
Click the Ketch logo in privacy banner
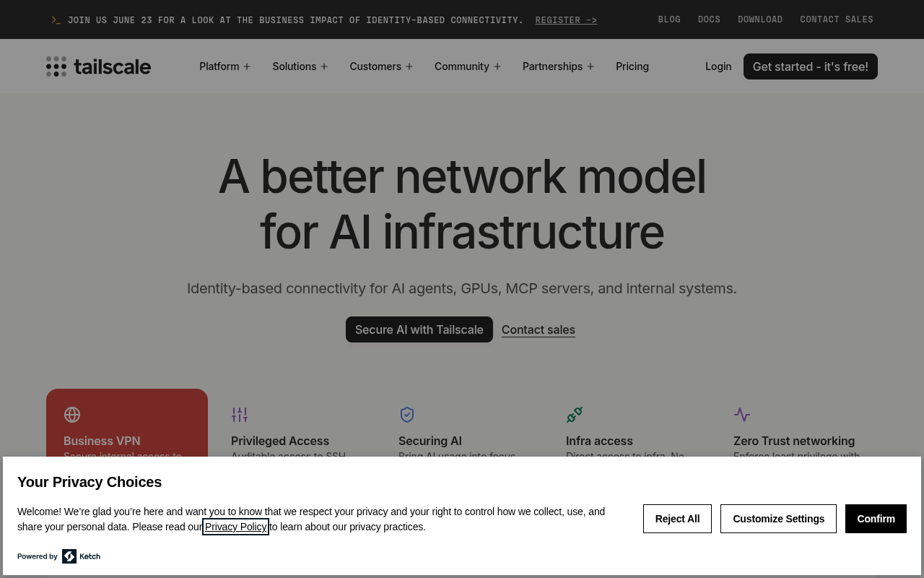coord(81,556)
